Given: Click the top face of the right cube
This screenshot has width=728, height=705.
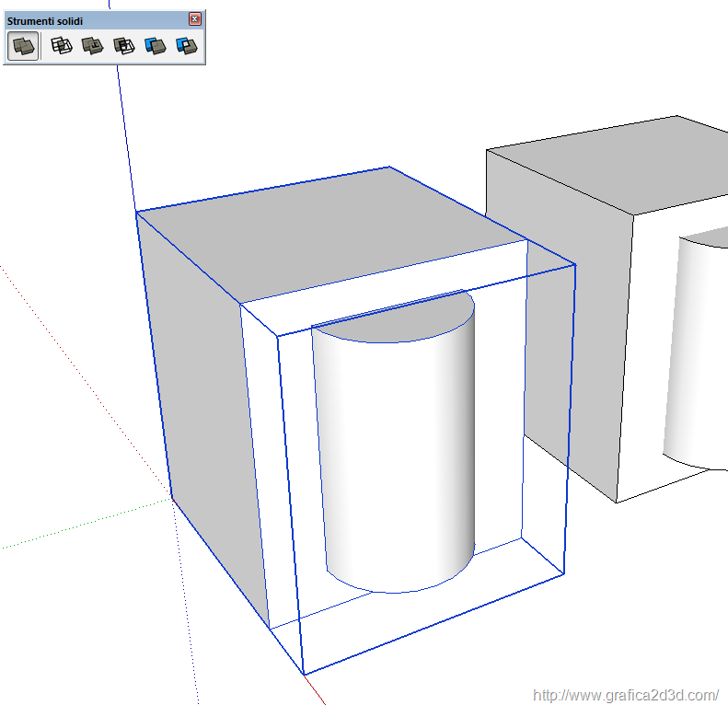Looking at the screenshot, I should coord(598,166).
